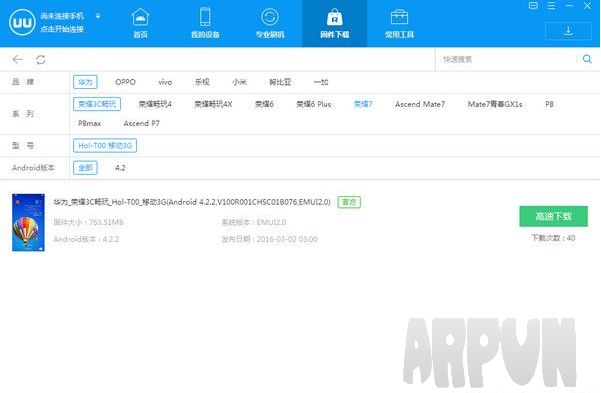Open the Hol-T00 firmware title
This screenshot has height=393, width=601.
pos(192,202)
